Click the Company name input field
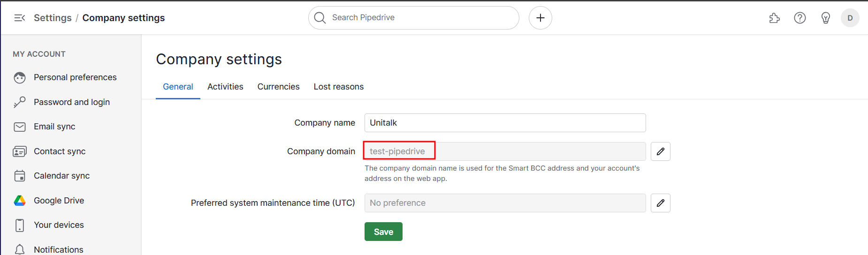The width and height of the screenshot is (868, 255). [x=505, y=123]
